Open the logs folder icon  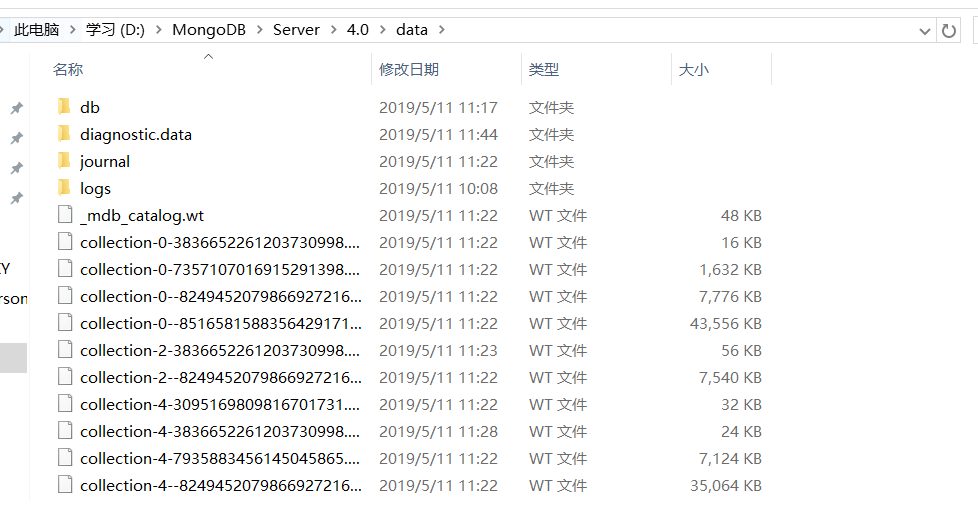pos(64,187)
